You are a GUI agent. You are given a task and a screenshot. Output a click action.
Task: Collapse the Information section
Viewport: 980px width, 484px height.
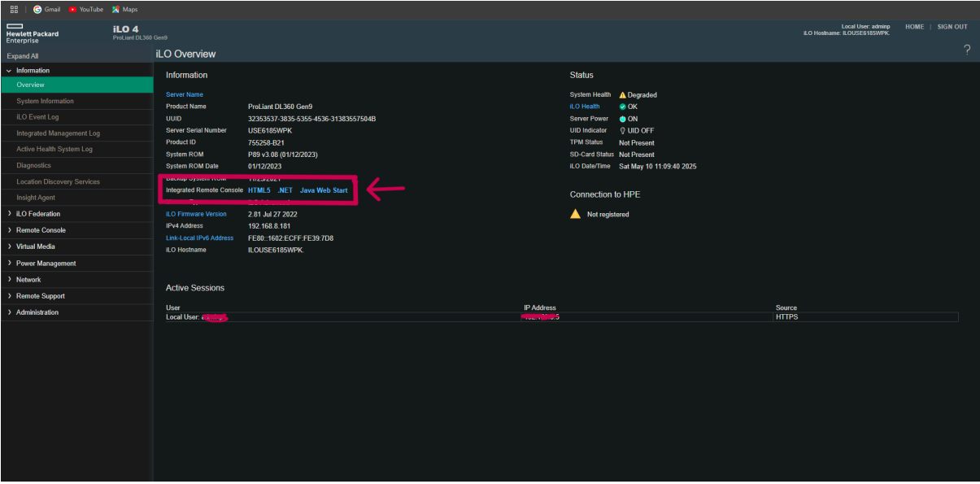pyautogui.click(x=9, y=71)
